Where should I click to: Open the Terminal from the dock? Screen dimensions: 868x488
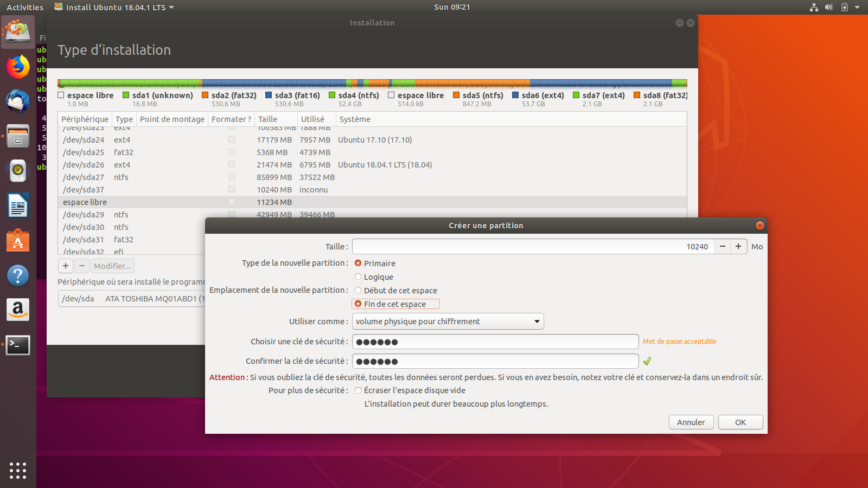18,345
